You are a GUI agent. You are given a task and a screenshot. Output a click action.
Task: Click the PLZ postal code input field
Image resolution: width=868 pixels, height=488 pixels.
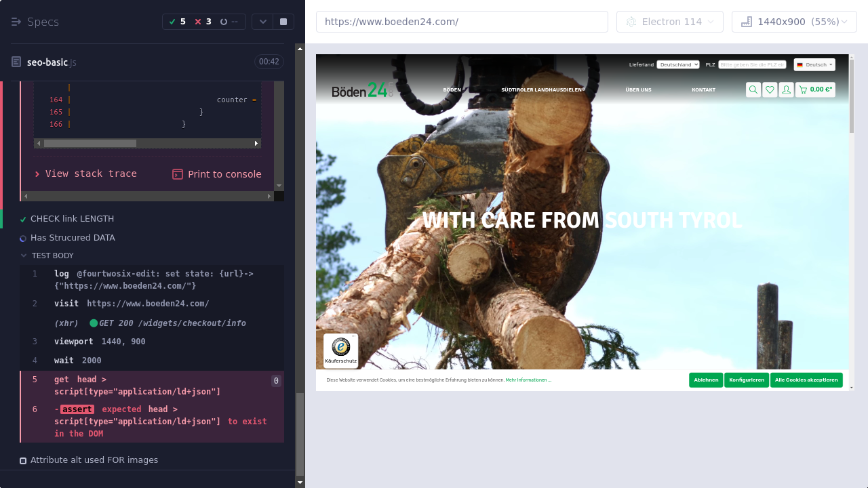pos(752,64)
